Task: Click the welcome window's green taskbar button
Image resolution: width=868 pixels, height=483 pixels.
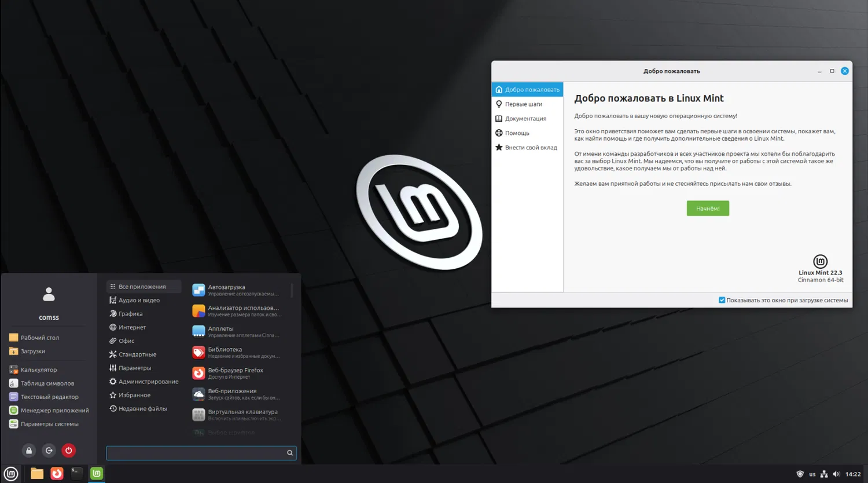Action: tap(97, 474)
